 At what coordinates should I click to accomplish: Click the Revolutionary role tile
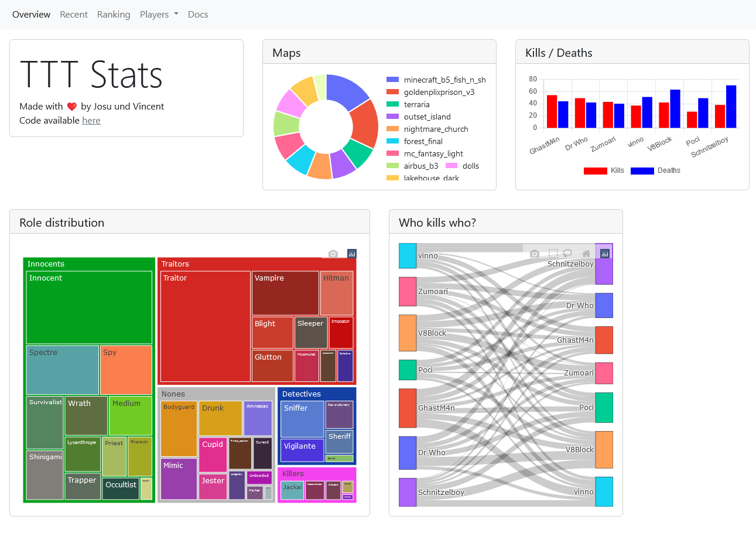click(340, 415)
